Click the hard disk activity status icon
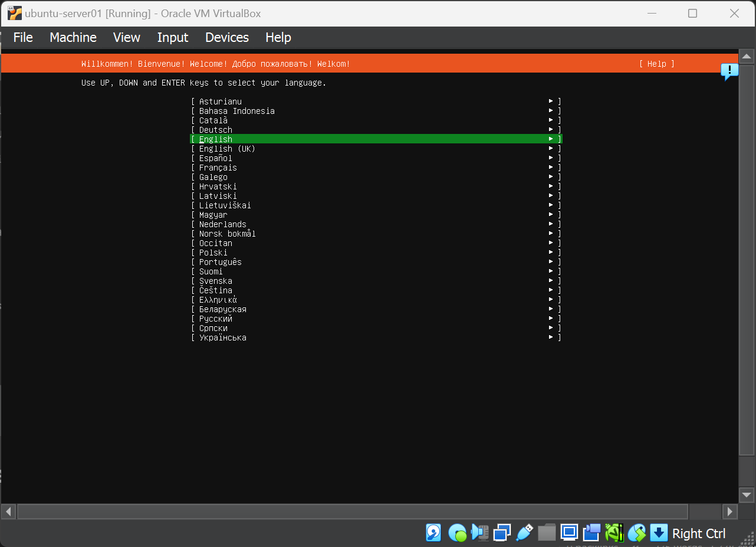Screen dimensions: 756x547 (433, 533)
